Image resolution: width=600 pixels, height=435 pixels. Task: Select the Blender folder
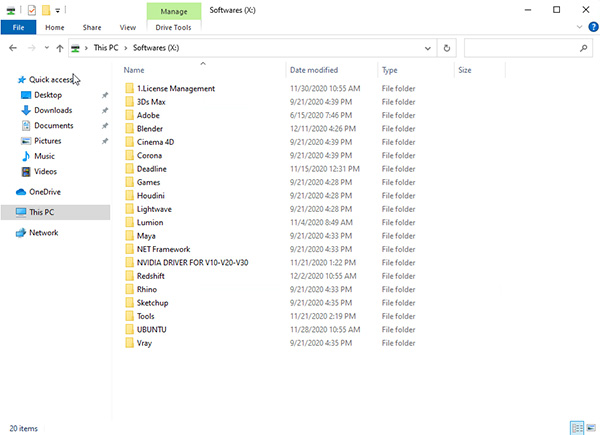(x=151, y=128)
